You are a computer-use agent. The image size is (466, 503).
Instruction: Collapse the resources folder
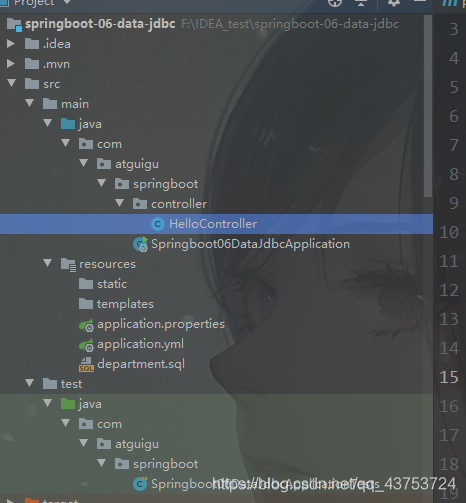tap(47, 263)
